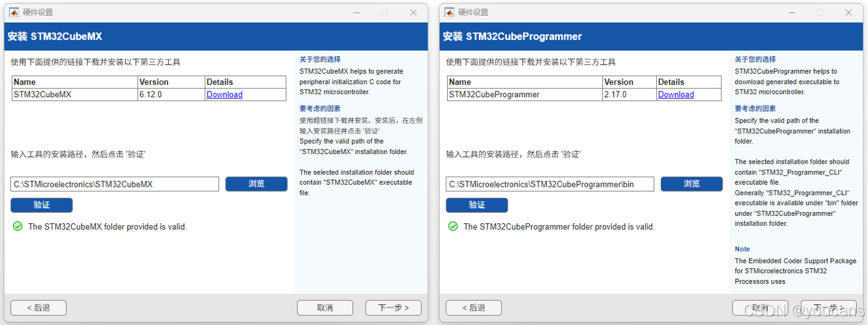Close the STM32CubeProgrammer 硬件设置 window

[x=848, y=12]
